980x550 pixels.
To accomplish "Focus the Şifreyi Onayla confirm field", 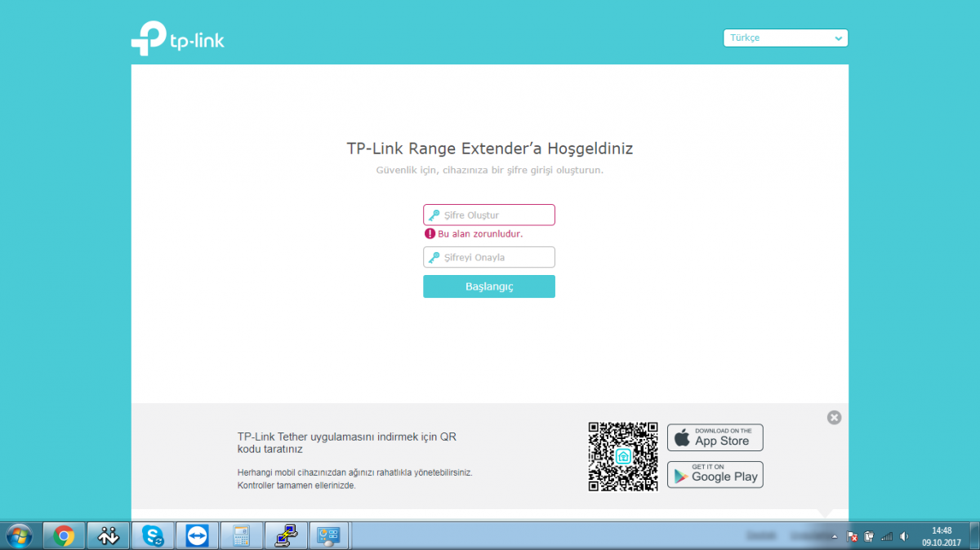I will [x=489, y=257].
